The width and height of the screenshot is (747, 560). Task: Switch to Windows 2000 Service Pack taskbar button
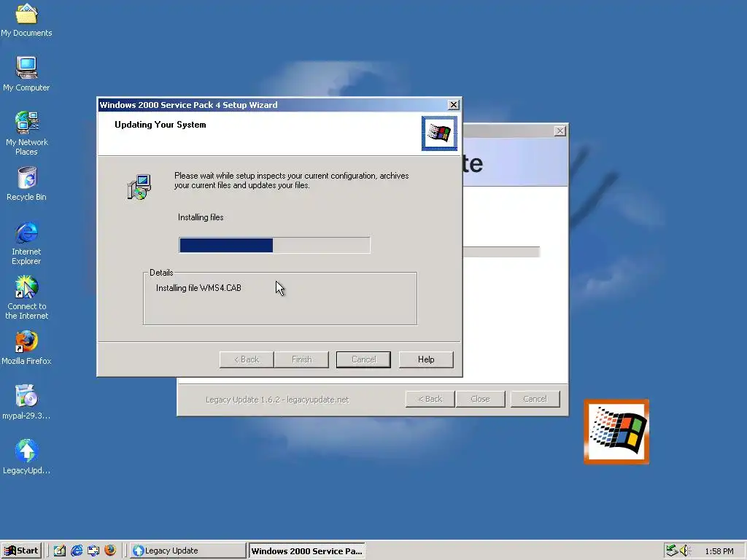[x=307, y=551]
